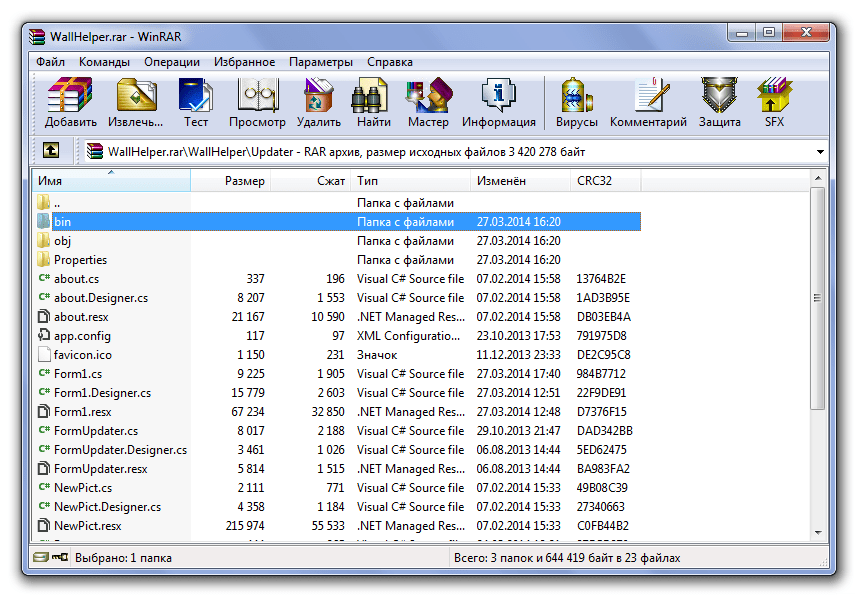Image resolution: width=857 pixels, height=606 pixels.
Task: Create SFX self-extracting archive
Action: click(x=774, y=103)
